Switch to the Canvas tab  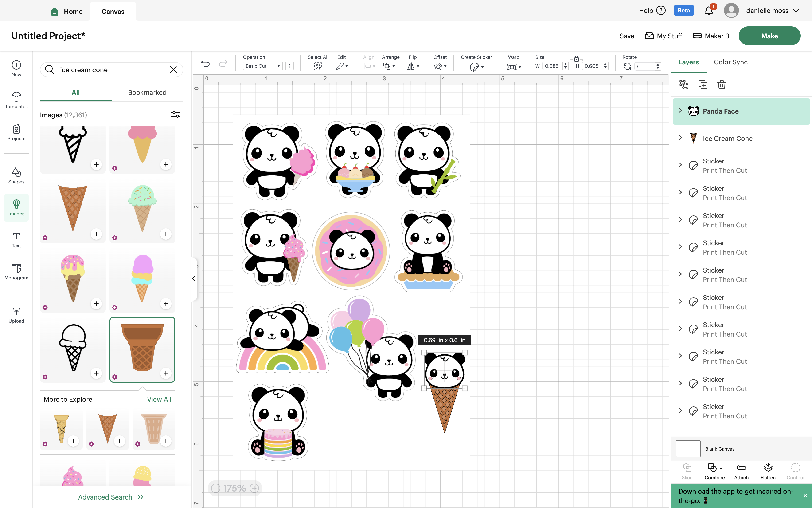pyautogui.click(x=113, y=12)
